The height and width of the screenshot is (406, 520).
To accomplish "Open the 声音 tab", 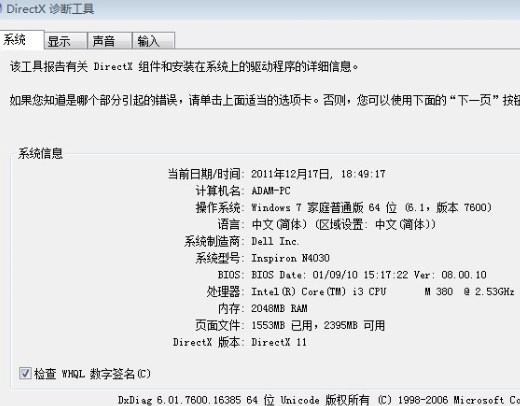I will pos(110,41).
